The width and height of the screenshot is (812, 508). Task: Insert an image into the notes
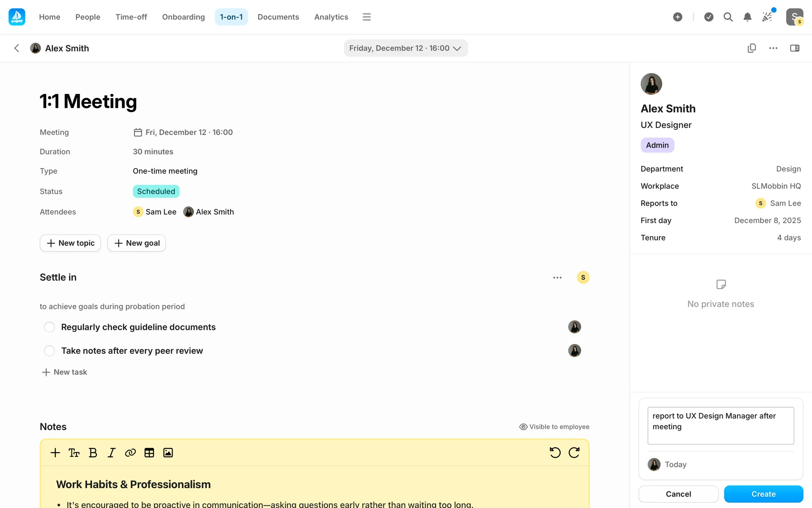(x=168, y=453)
